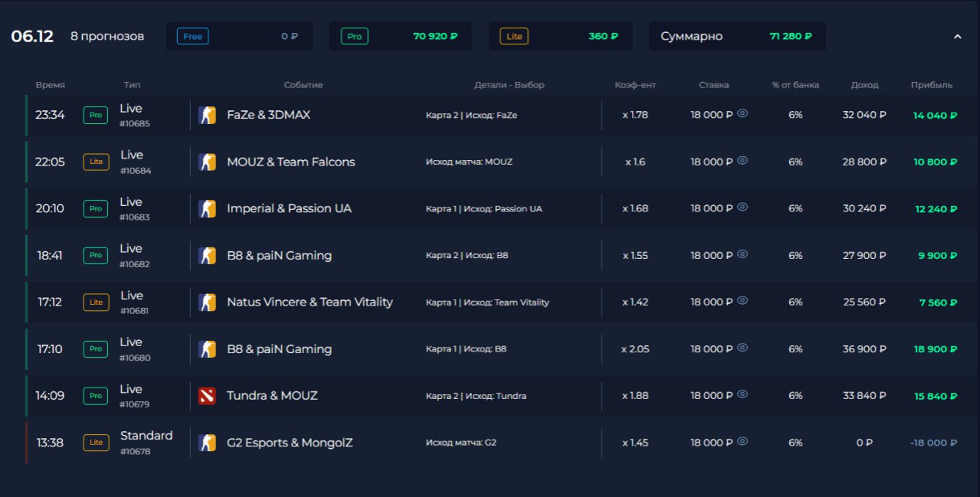The image size is (980, 497).
Task: Click the Коэф-ент column header
Action: pyautogui.click(x=635, y=85)
